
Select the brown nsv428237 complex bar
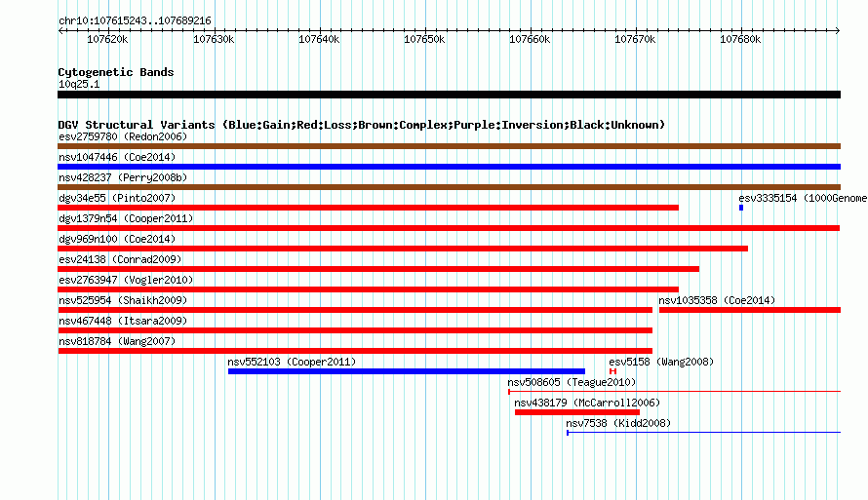449,187
